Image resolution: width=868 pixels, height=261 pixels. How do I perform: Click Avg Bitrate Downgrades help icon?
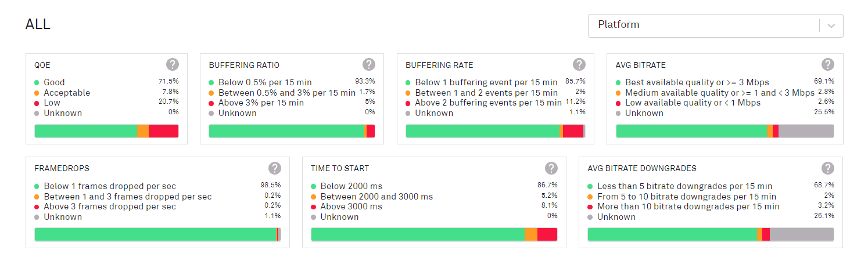(828, 168)
